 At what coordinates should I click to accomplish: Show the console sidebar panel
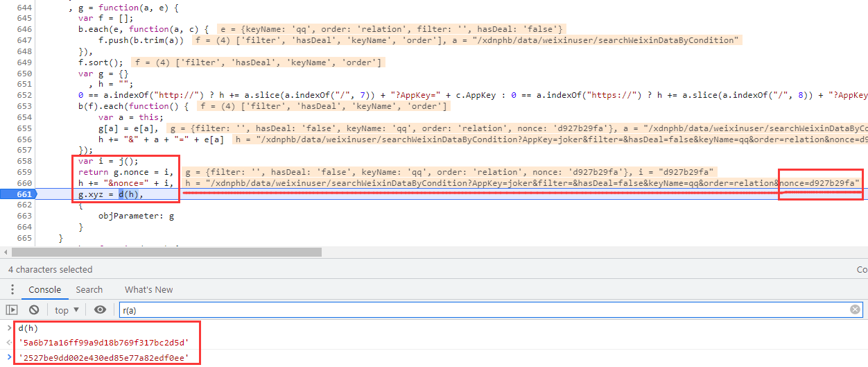[11, 310]
